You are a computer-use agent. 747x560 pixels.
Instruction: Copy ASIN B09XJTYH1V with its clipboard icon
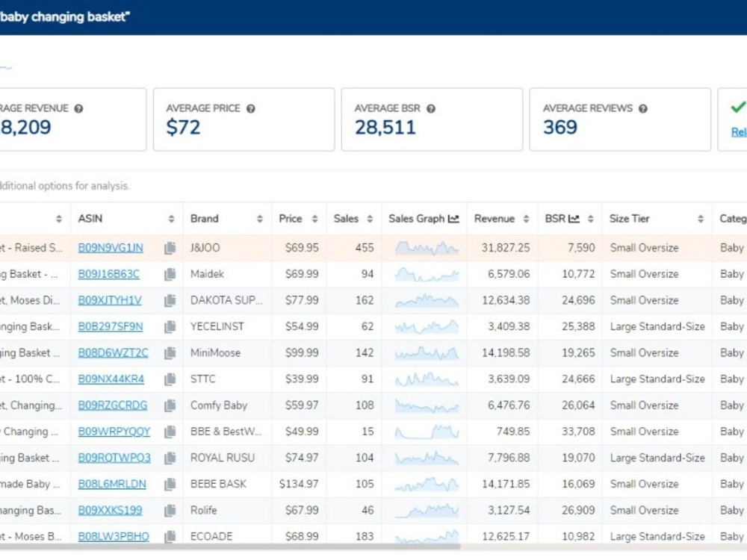tap(170, 300)
